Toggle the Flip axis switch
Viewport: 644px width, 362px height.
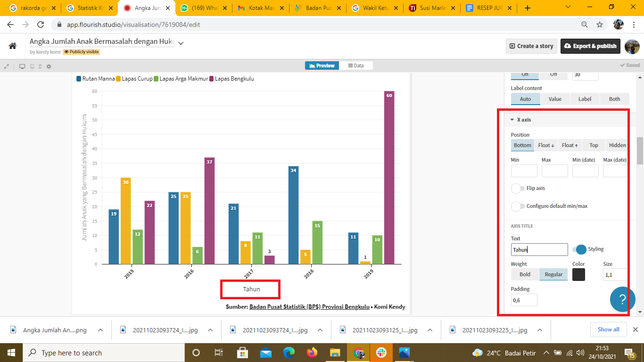[518, 189]
